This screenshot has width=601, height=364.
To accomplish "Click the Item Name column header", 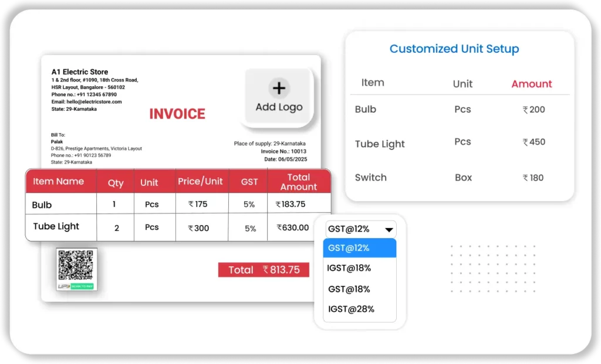I will (x=58, y=182).
